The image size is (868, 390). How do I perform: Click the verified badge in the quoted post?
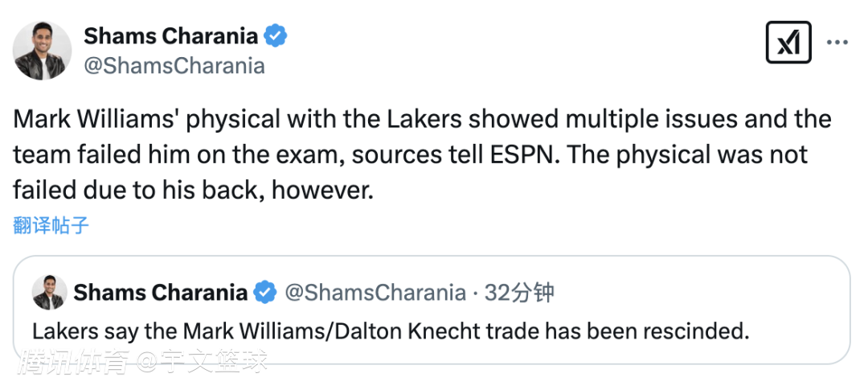(x=265, y=293)
